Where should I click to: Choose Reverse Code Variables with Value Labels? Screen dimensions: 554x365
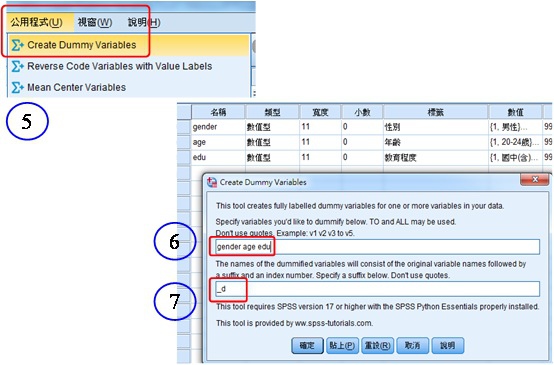129,66
